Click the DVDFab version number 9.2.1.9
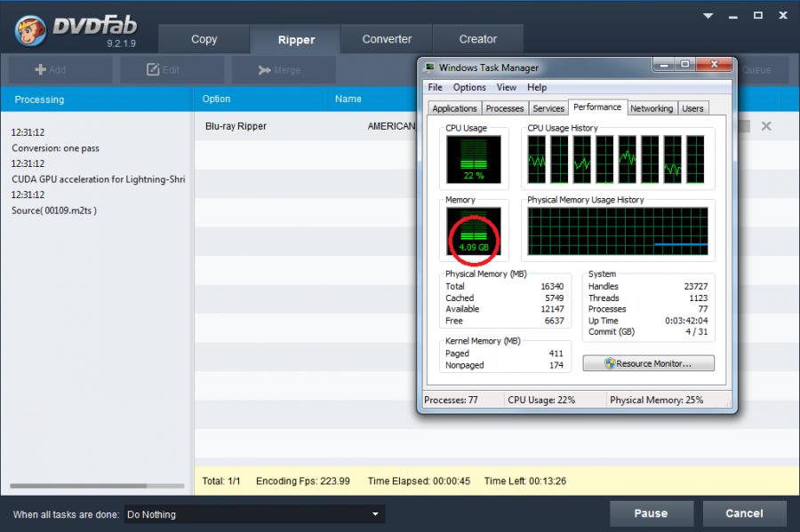 tap(122, 44)
